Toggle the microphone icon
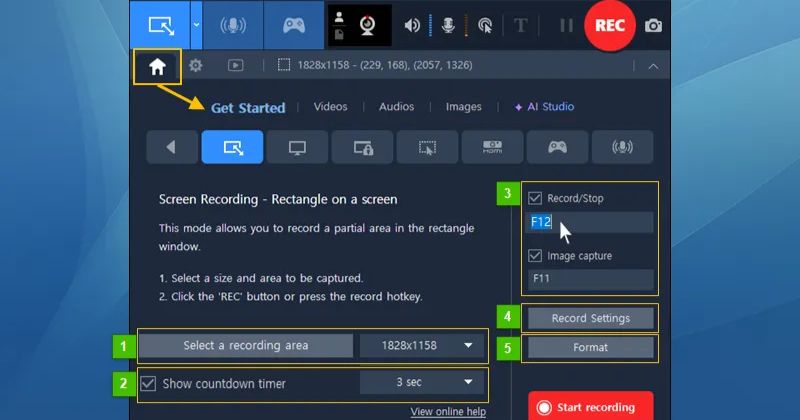The width and height of the screenshot is (800, 420). click(x=448, y=25)
